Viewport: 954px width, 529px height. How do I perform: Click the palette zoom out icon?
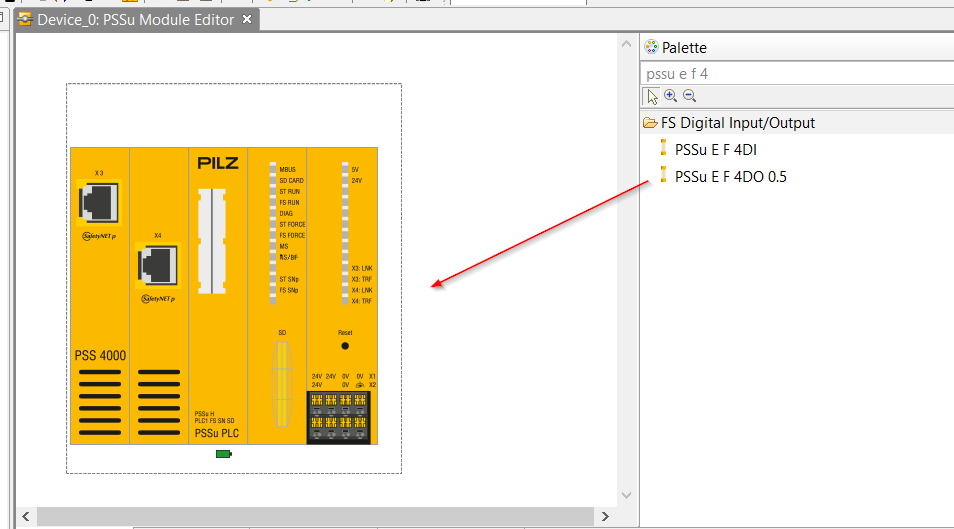point(689,96)
